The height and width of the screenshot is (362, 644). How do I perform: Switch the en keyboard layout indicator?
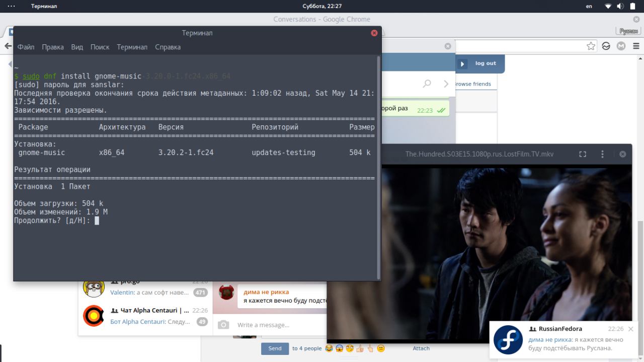[589, 6]
